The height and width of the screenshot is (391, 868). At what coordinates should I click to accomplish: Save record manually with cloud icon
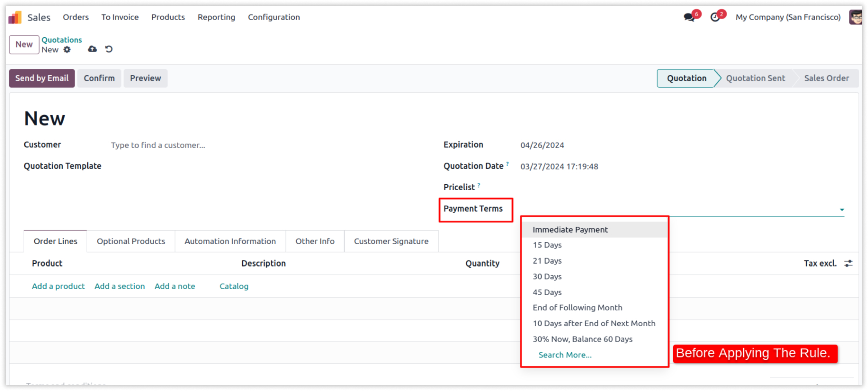[x=92, y=49]
